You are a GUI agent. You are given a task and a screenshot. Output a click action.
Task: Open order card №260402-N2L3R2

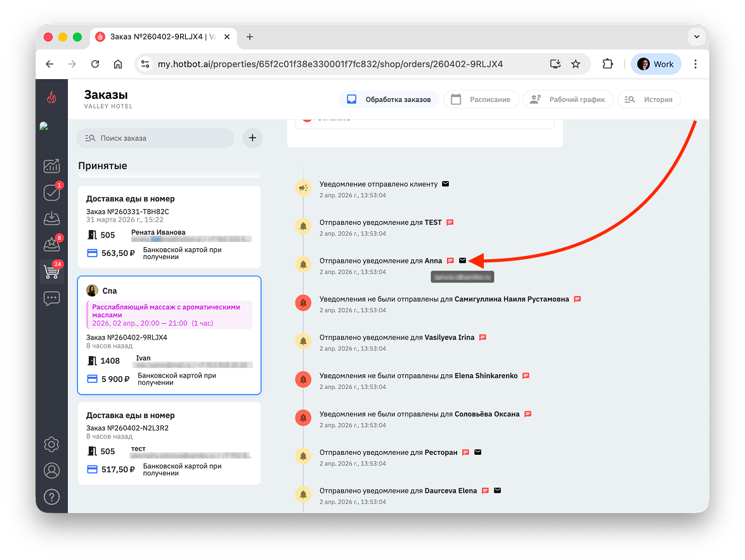169,443
